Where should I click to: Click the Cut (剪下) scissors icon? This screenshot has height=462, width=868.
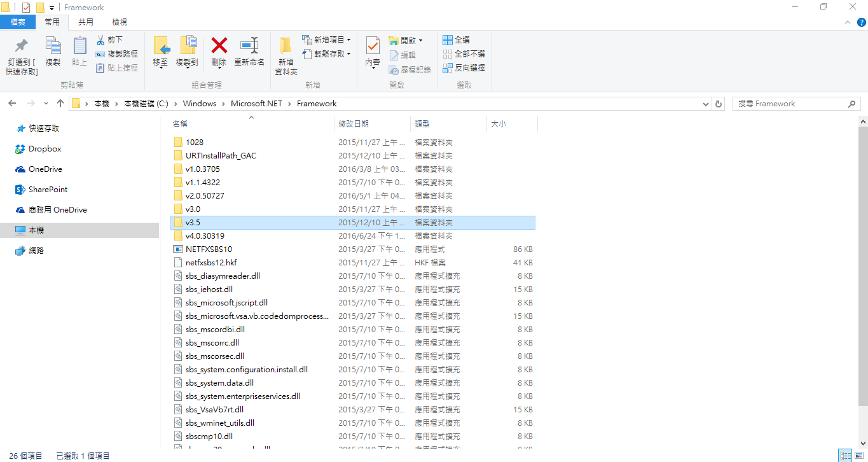(x=100, y=40)
